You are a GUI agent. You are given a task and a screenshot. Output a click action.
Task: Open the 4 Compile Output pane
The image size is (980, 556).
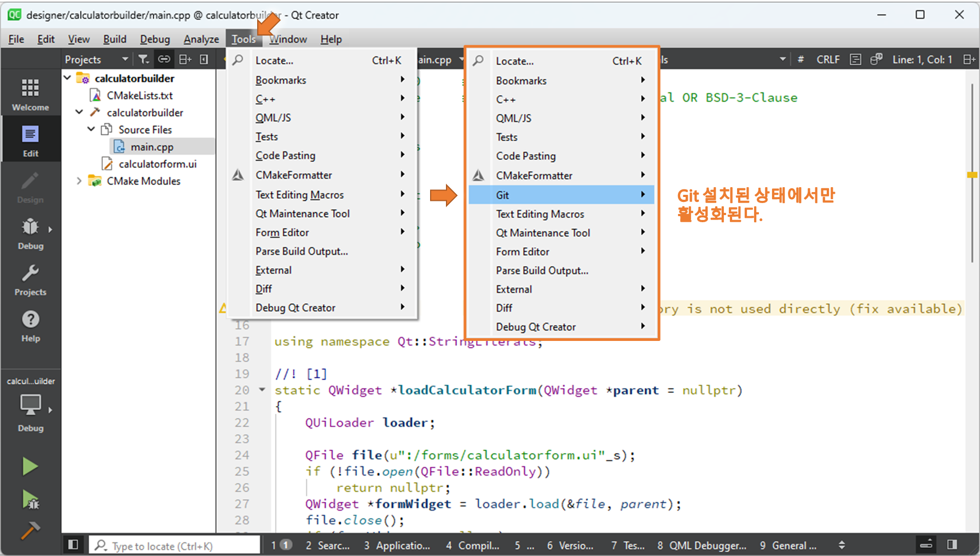pos(472,545)
